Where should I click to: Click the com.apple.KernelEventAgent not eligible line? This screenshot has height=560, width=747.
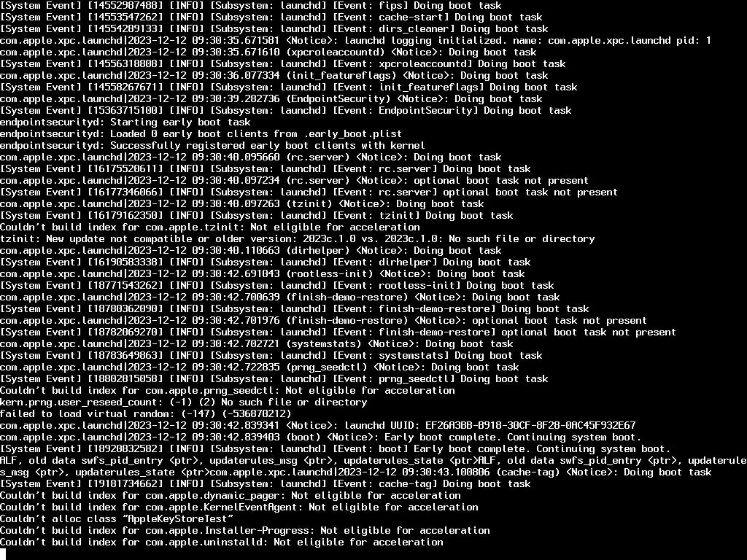pyautogui.click(x=239, y=507)
